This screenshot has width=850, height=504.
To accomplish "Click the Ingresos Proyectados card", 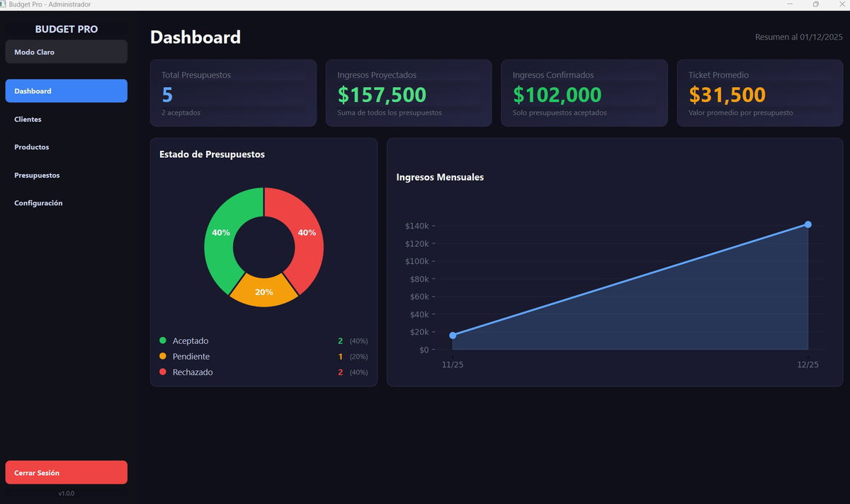I will point(409,93).
